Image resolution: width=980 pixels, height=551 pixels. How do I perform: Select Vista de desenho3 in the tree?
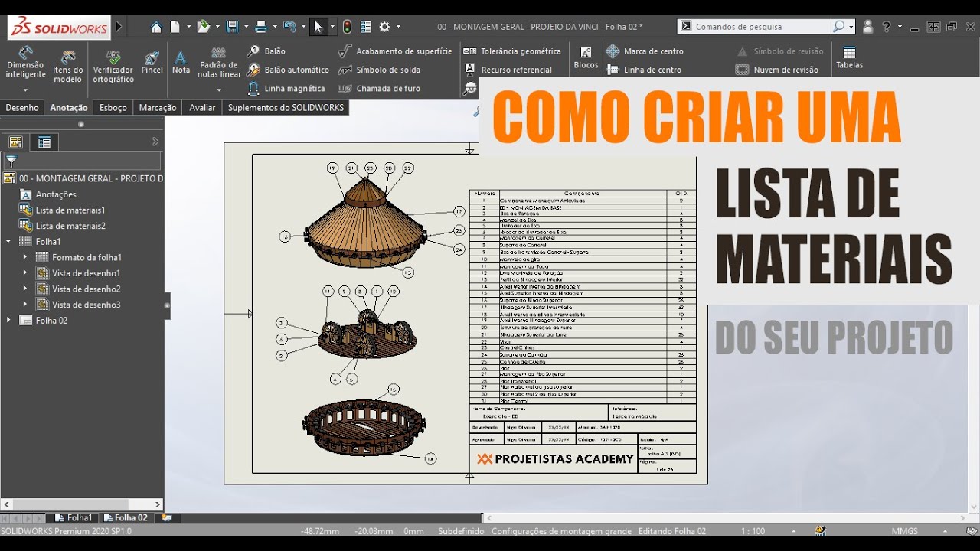coord(78,305)
